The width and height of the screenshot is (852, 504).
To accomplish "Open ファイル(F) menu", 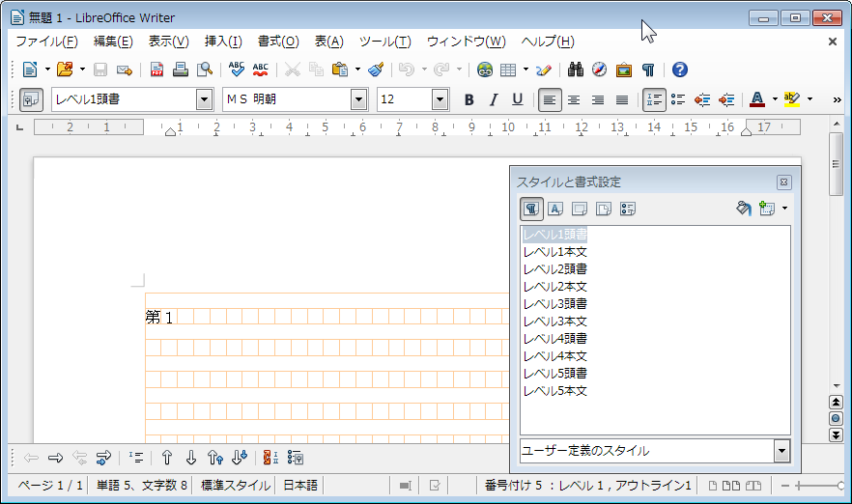I will click(46, 42).
